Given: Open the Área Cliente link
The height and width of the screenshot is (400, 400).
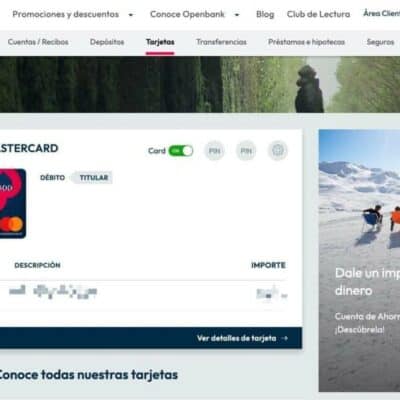Looking at the screenshot, I should pyautogui.click(x=382, y=13).
